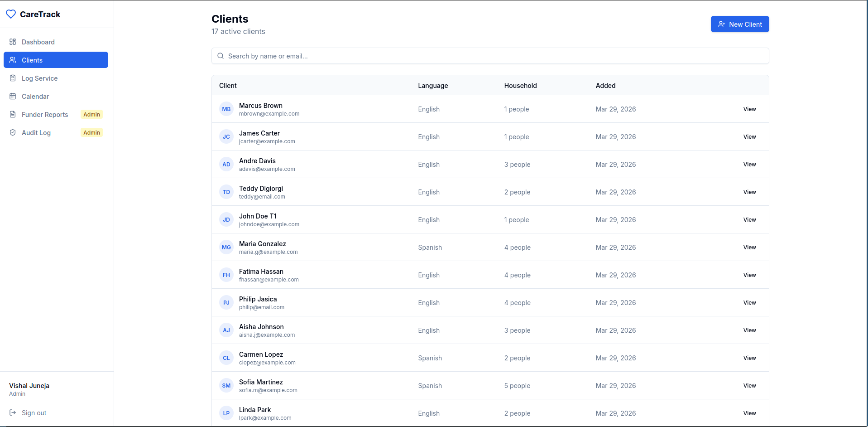Click the Dashboard grid icon
The width and height of the screenshot is (868, 427).
point(13,42)
